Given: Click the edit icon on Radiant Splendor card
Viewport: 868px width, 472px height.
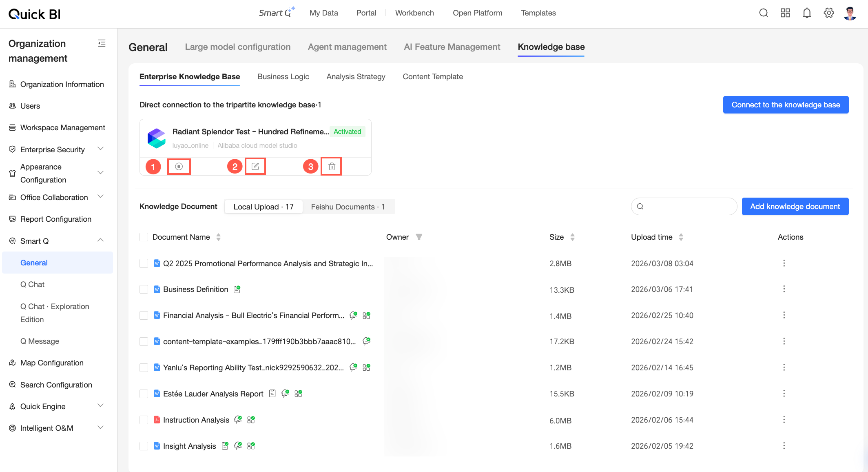Looking at the screenshot, I should (255, 166).
